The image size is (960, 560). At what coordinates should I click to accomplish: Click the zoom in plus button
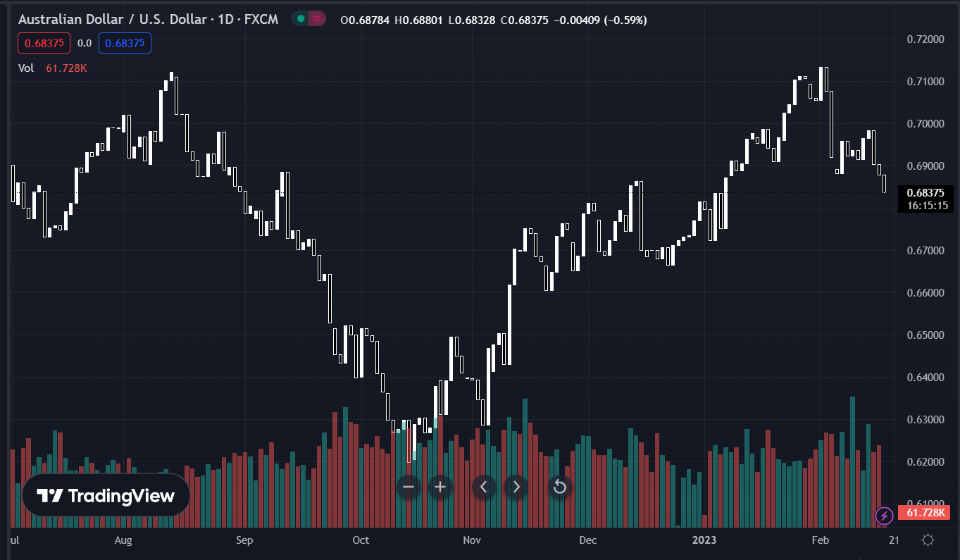click(441, 487)
